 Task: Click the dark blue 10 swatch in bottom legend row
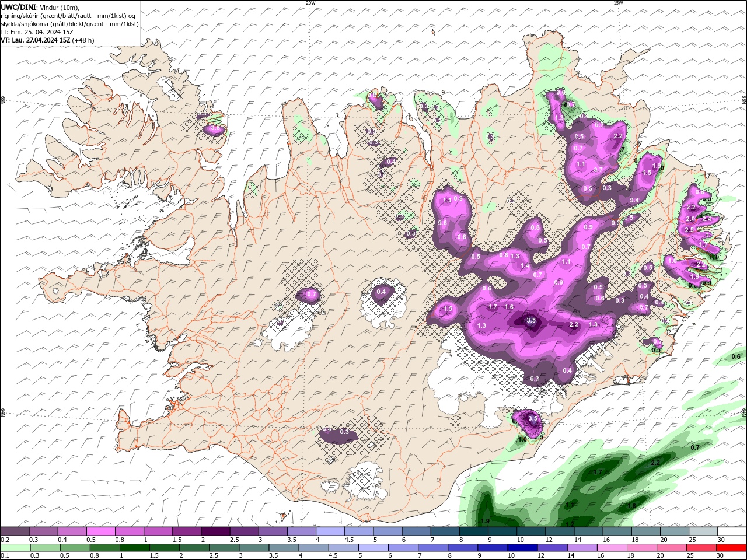tap(522, 548)
